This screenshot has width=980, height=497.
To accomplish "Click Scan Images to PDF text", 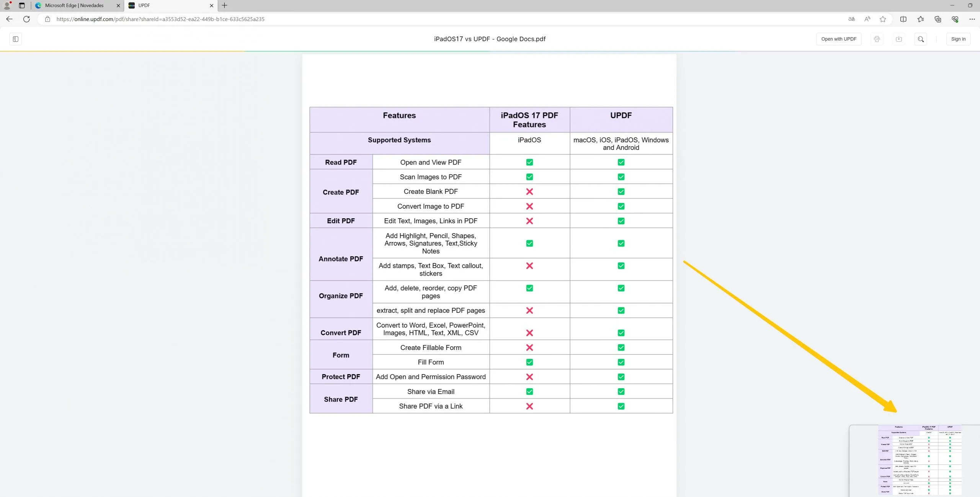I will (x=431, y=177).
